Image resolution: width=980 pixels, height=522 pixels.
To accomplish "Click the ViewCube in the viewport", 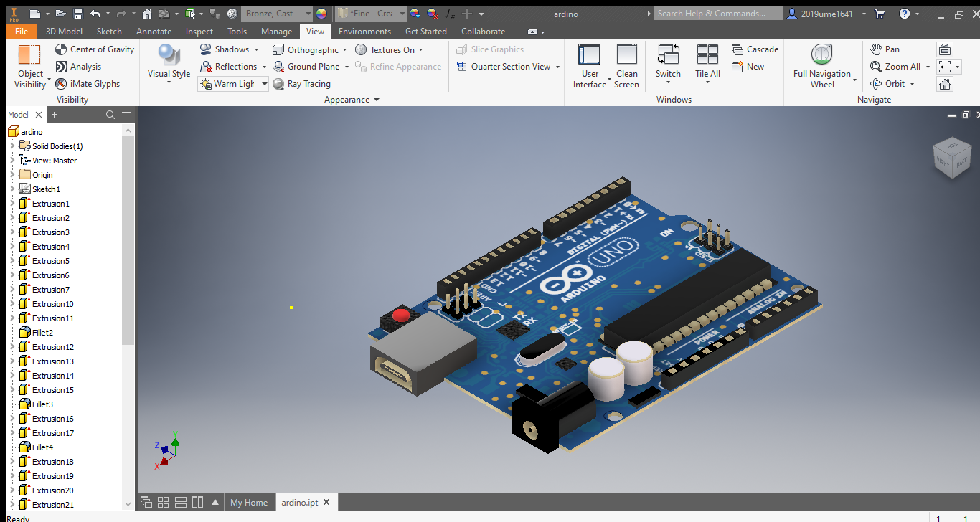I will [x=951, y=156].
